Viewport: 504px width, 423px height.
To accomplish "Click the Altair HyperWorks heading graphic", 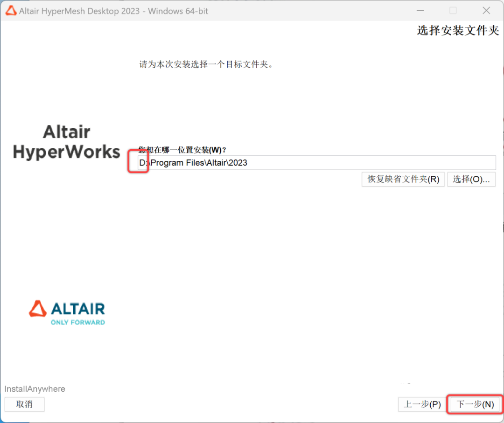I will (67, 142).
